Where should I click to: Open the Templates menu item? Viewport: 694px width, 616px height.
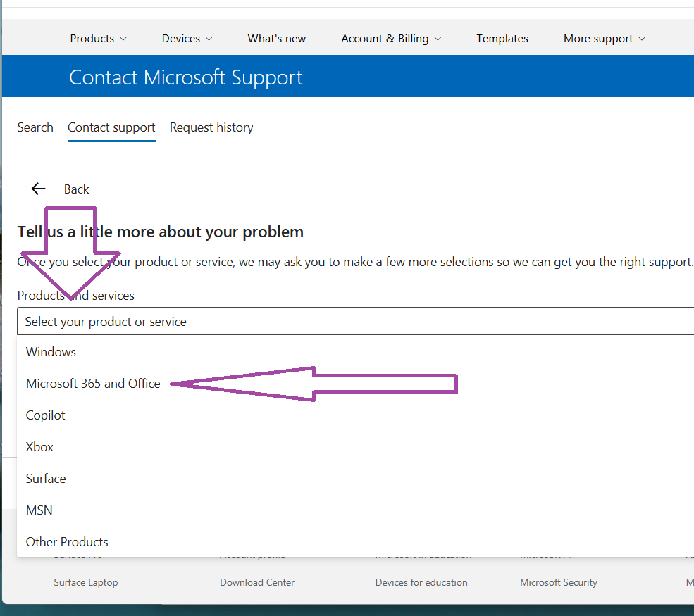click(x=502, y=39)
